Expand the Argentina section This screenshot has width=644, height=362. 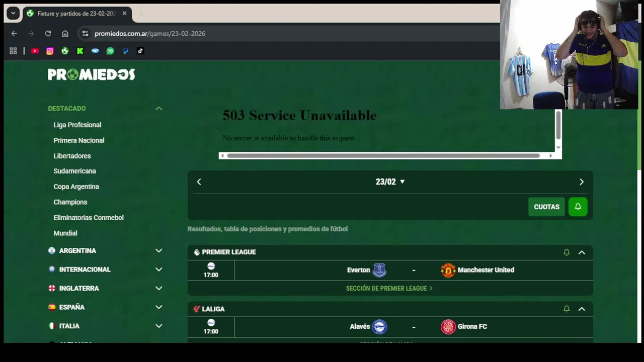pyautogui.click(x=159, y=251)
